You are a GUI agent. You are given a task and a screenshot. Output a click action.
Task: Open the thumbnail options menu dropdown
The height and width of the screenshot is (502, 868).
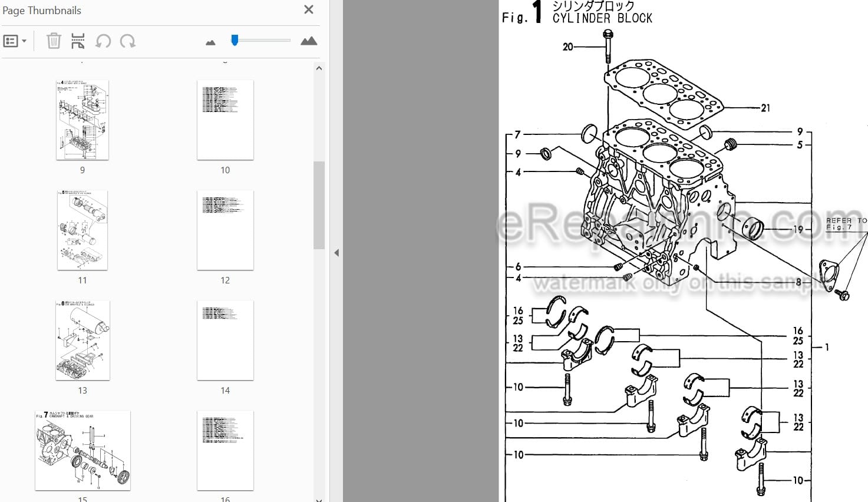[15, 41]
